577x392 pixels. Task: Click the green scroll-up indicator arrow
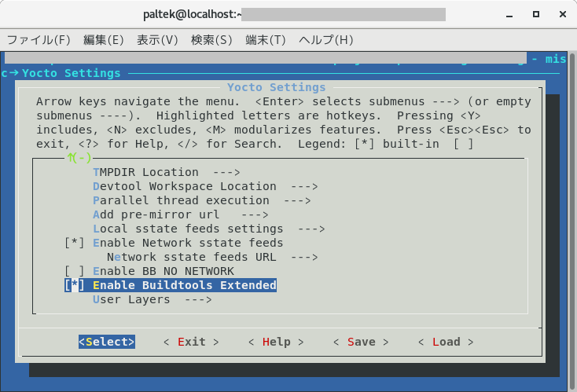coord(71,158)
